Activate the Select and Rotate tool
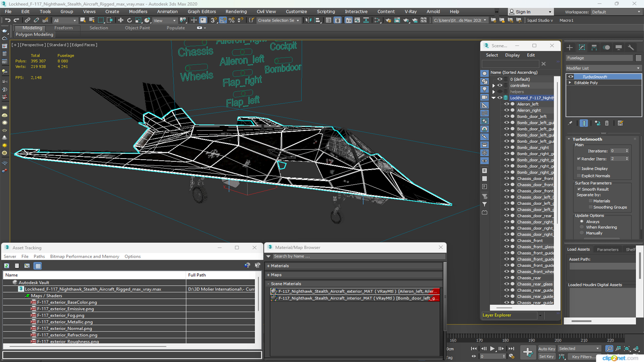The height and width of the screenshot is (362, 644). [x=129, y=20]
